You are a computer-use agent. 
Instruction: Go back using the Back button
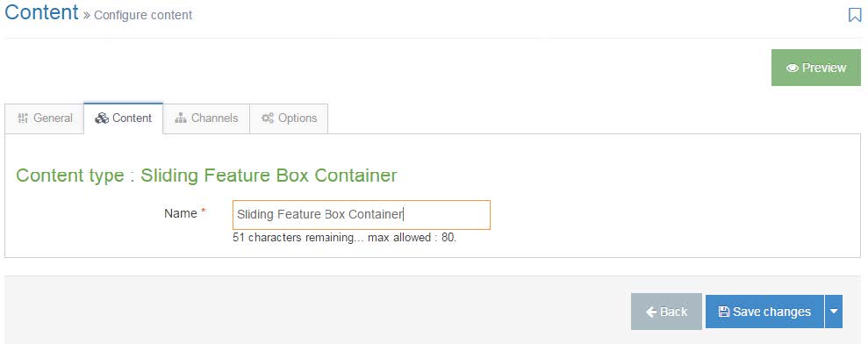click(x=666, y=312)
